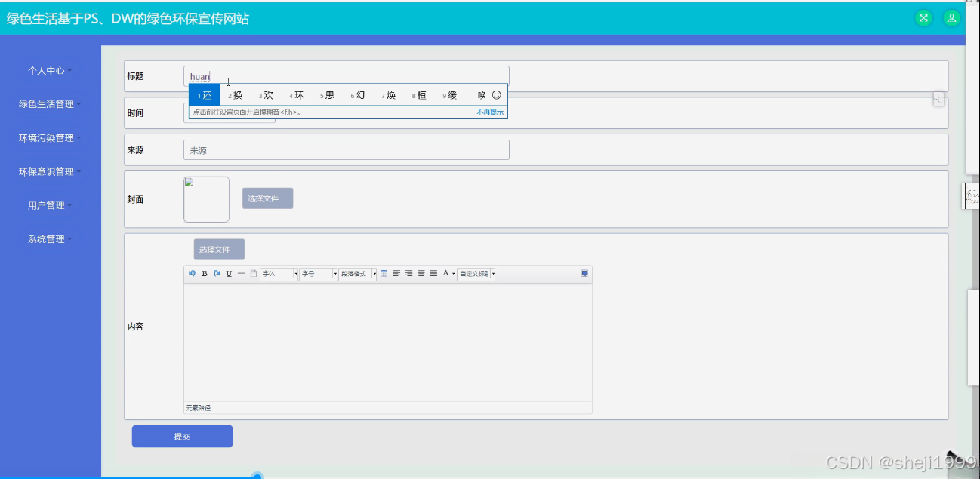Click the redo icon in editor toolbar
This screenshot has width=980, height=479.
pos(217,273)
